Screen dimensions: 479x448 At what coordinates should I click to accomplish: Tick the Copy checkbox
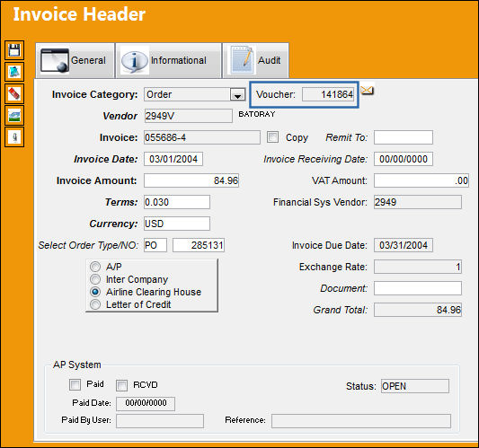pos(272,137)
